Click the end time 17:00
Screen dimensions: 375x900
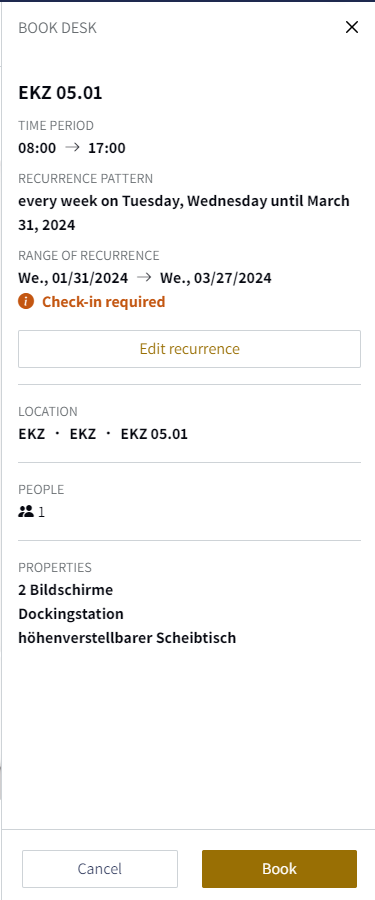coord(107,148)
